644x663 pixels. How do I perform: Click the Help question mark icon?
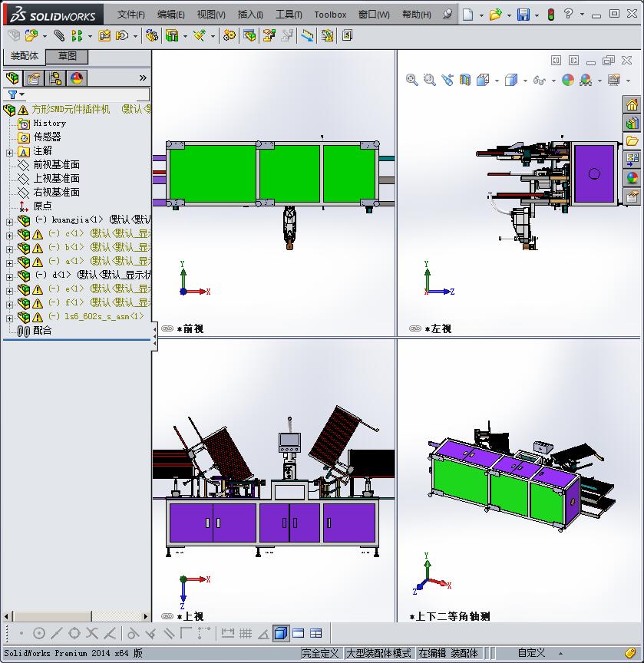pos(568,14)
